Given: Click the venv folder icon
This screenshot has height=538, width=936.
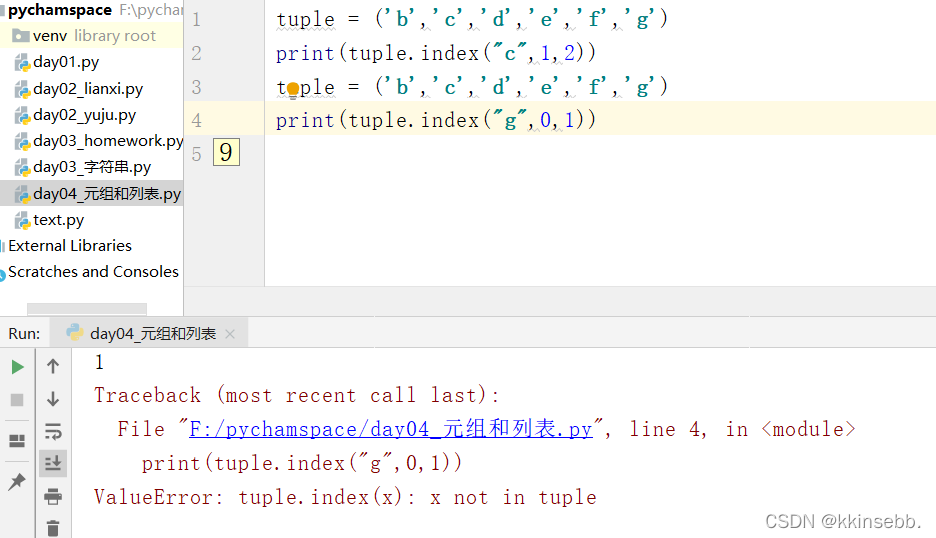Looking at the screenshot, I should pos(21,36).
